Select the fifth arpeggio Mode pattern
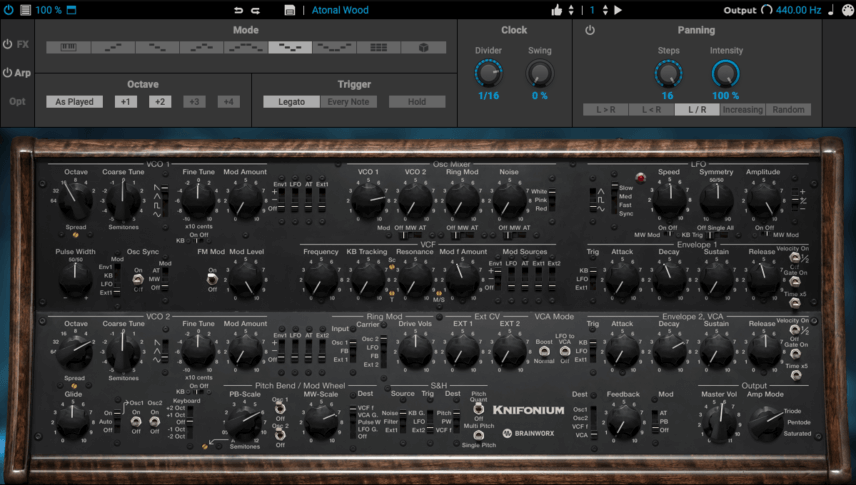This screenshot has width=856, height=485. pos(246,48)
